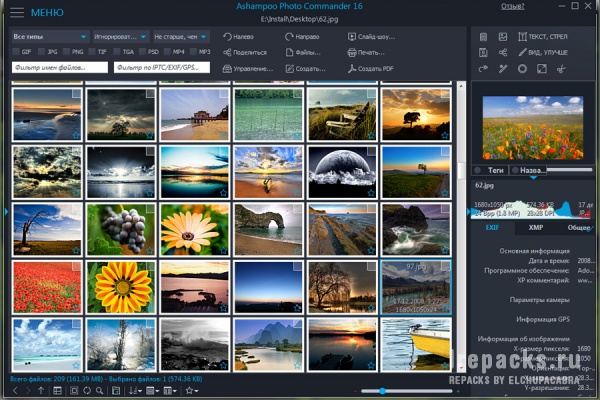Viewport: 600px width, 400px height.
Task: Open the Не старше, чем dropdown
Action: pos(181,37)
